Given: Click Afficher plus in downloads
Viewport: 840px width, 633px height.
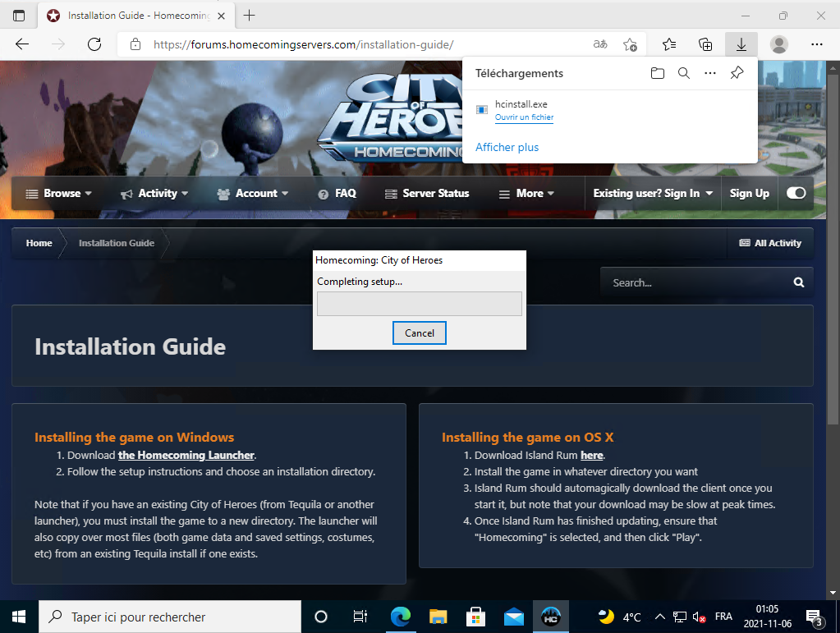Looking at the screenshot, I should tap(507, 147).
